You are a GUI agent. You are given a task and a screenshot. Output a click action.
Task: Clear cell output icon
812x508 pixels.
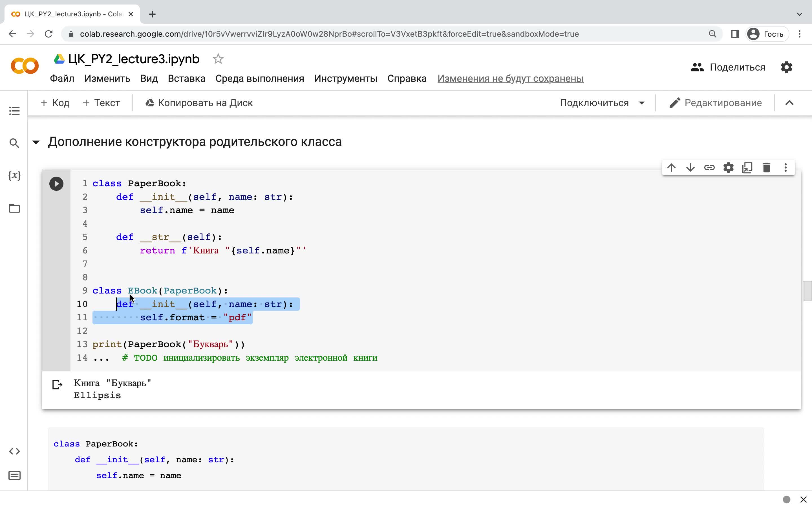point(58,384)
